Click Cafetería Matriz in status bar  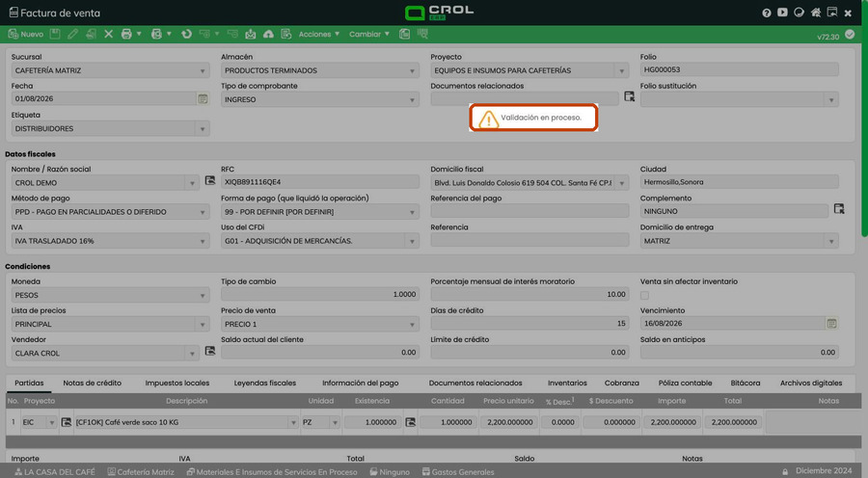pyautogui.click(x=141, y=472)
